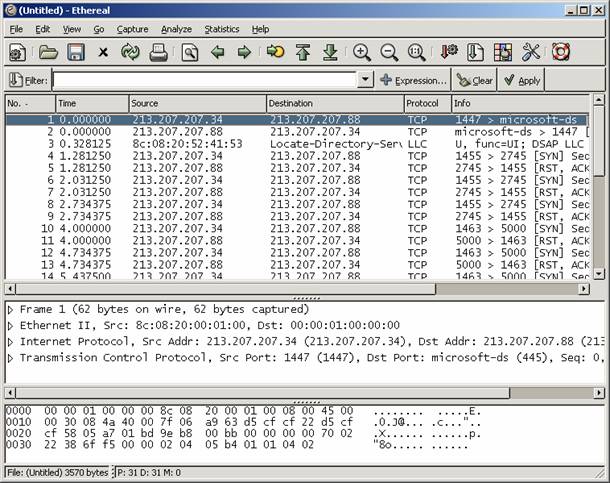
Task: Jump to first packet icon
Action: tap(303, 52)
